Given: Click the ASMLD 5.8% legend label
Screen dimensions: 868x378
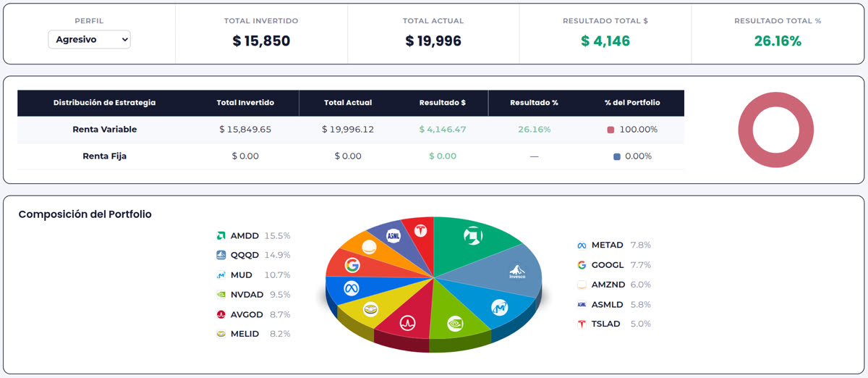Looking at the screenshot, I should 621,304.
